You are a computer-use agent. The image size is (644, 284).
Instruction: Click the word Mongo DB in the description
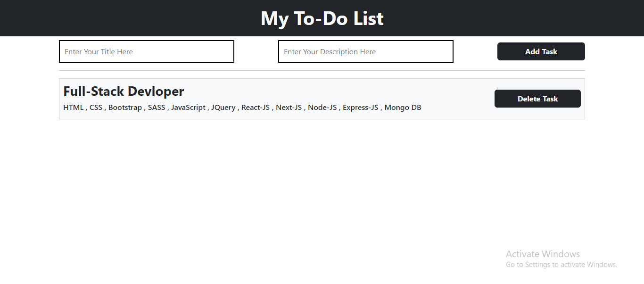click(402, 107)
